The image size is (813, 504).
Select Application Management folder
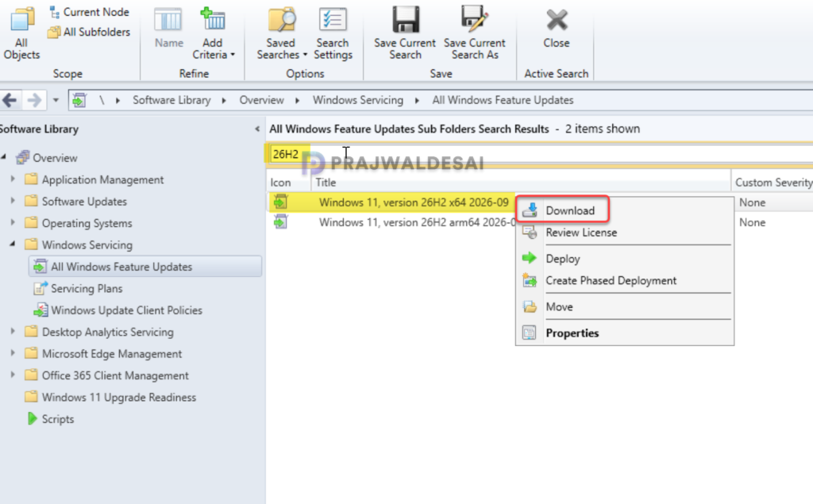click(x=102, y=179)
